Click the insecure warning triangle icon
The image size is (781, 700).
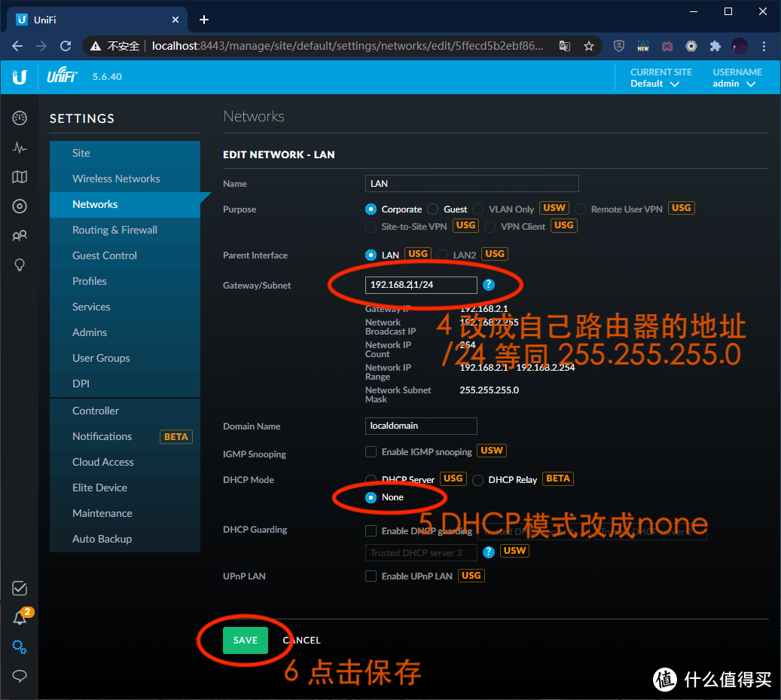pos(96,46)
